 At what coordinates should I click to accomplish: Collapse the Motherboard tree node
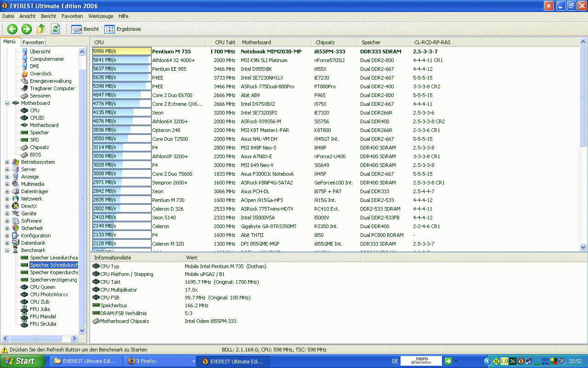coord(7,103)
